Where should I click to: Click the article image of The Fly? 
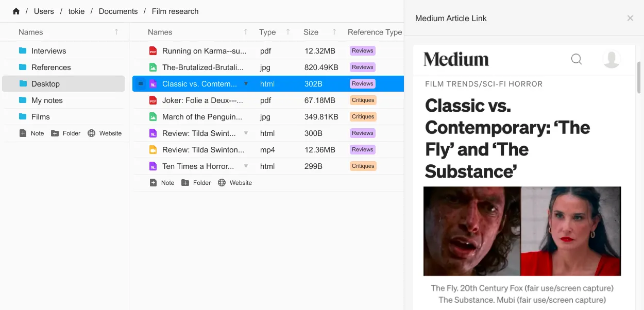[472, 231]
